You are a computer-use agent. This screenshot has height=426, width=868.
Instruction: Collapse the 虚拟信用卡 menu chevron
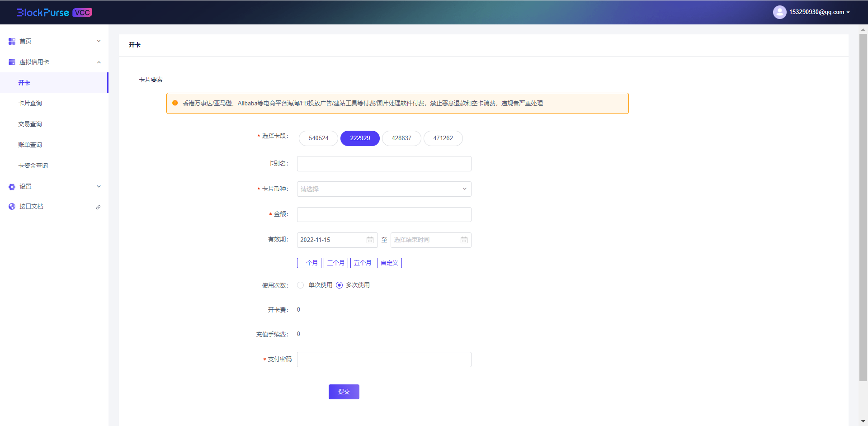[x=99, y=62]
